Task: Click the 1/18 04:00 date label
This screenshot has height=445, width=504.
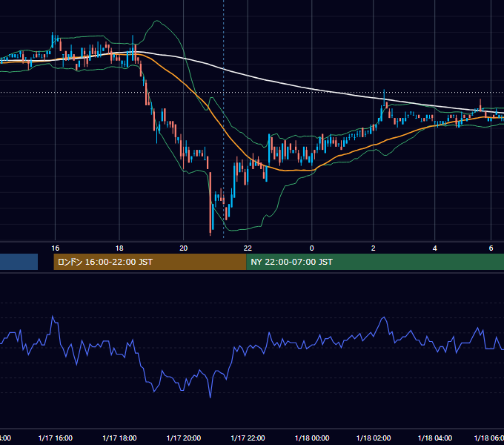Action: 435,438
